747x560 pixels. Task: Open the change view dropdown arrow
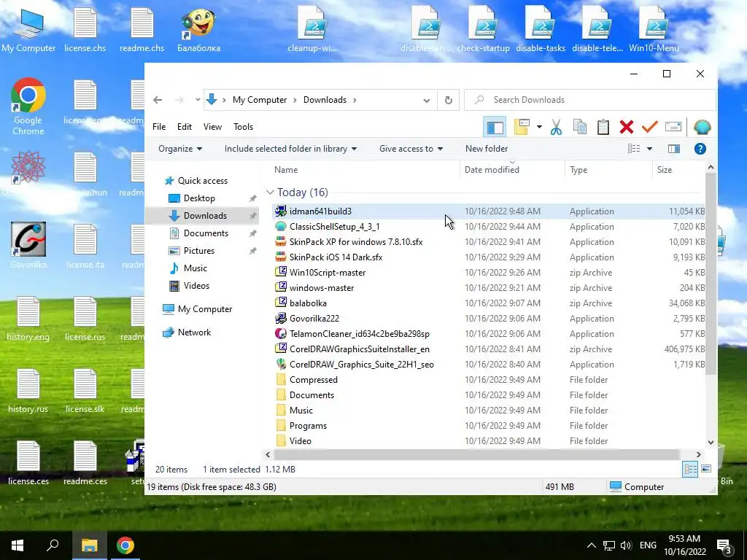[x=649, y=149]
